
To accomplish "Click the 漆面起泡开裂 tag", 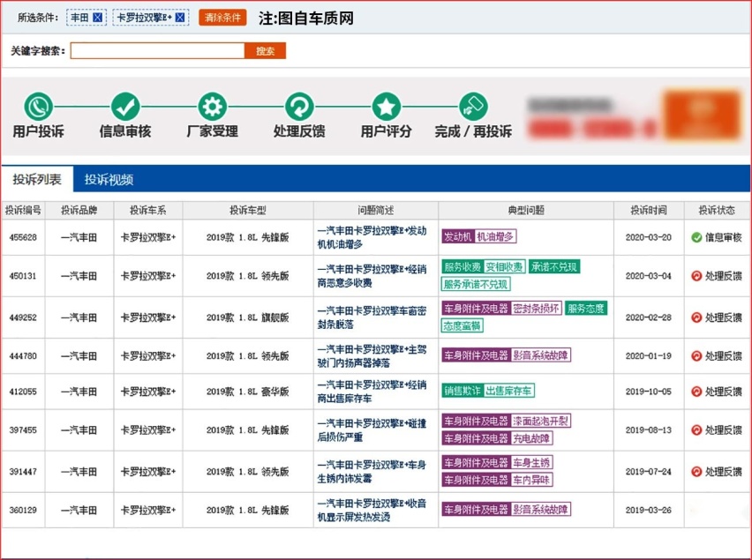I will click(x=540, y=421).
